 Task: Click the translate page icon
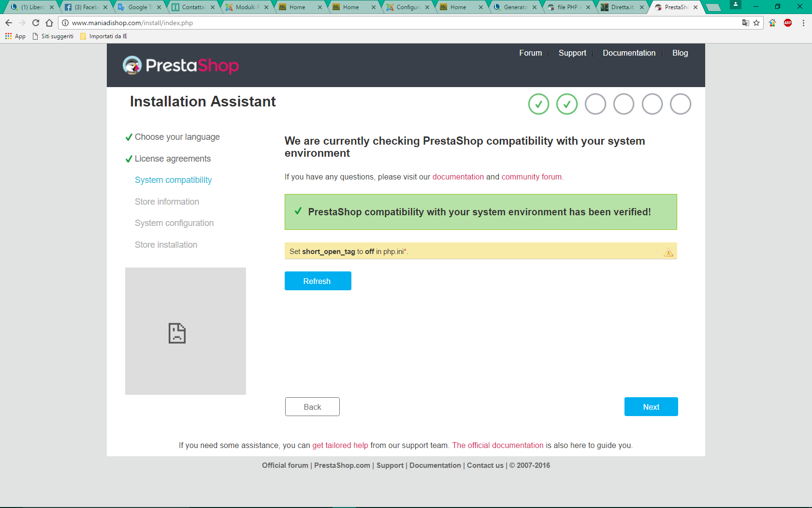(746, 23)
